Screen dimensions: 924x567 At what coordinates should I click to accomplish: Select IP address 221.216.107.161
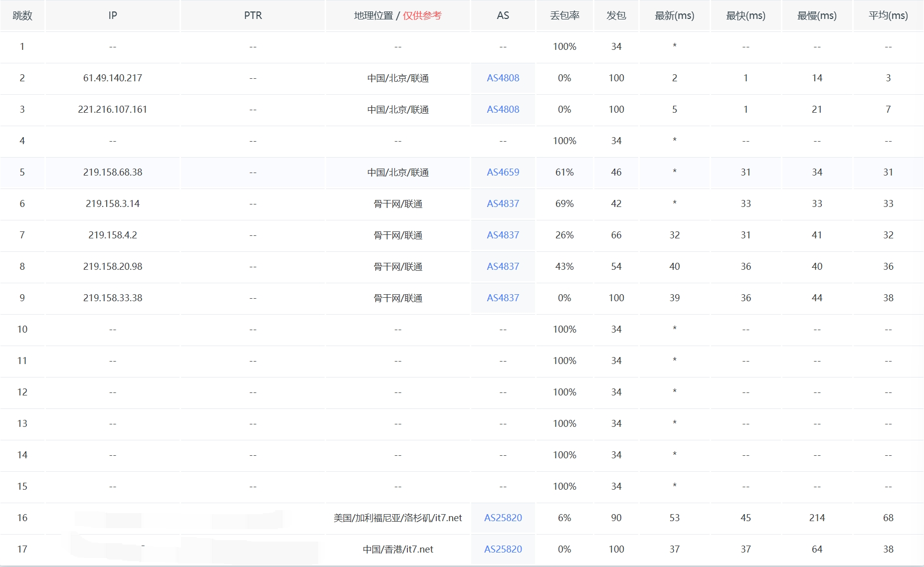(x=113, y=109)
